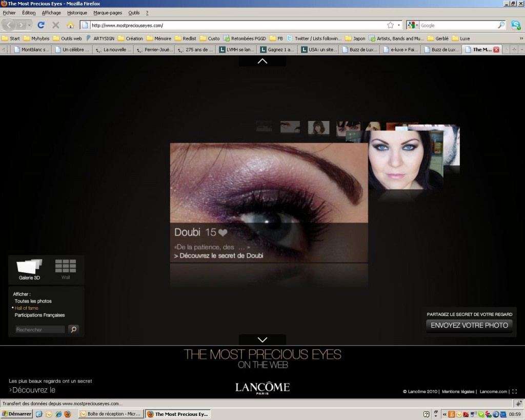This screenshot has height=420, width=525.
Task: Click the browser Forward arrow button
Action: (x=21, y=25)
